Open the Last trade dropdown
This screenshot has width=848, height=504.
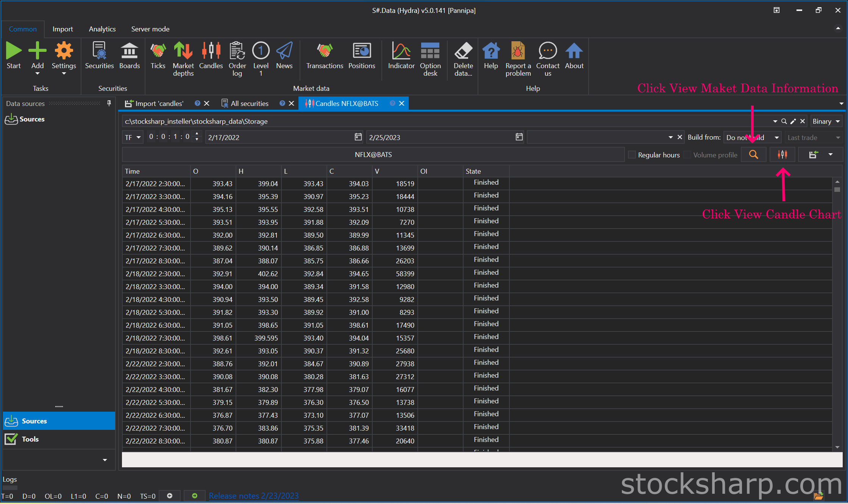pos(814,137)
